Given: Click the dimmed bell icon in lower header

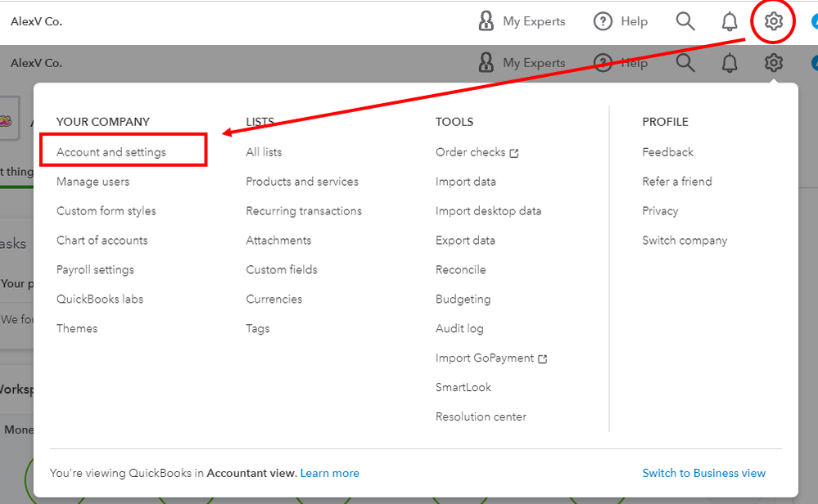Looking at the screenshot, I should [730, 63].
